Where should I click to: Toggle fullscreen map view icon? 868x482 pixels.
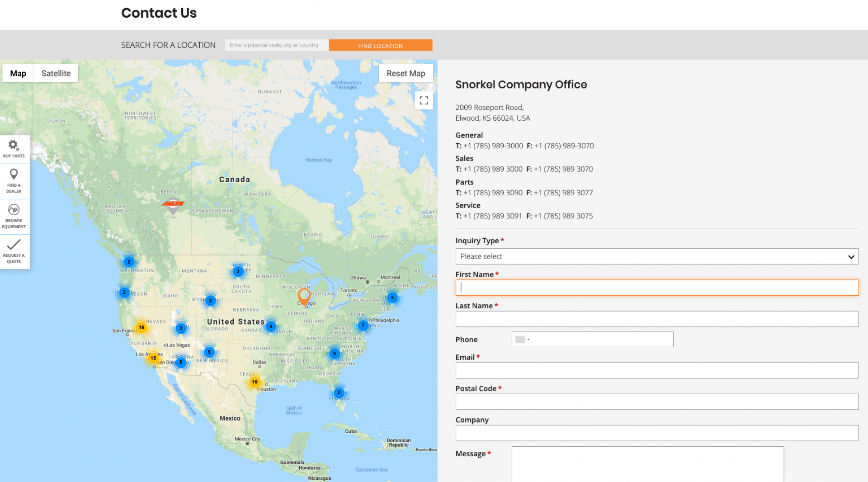(x=424, y=100)
